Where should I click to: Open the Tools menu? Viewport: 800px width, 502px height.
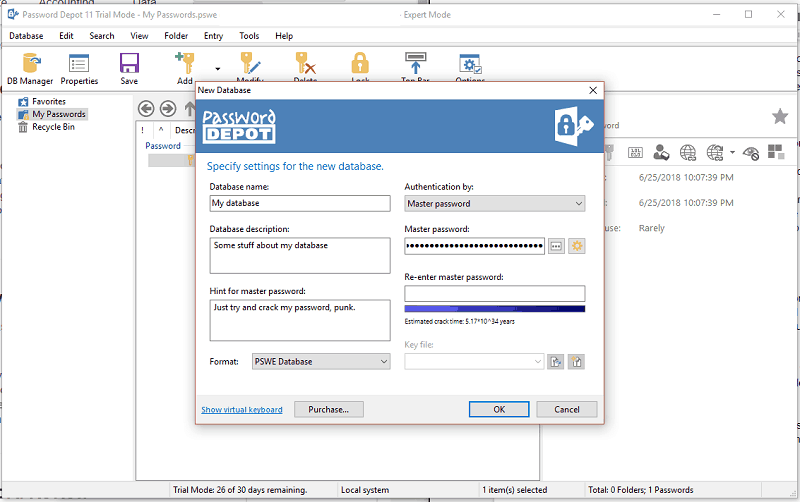point(249,36)
